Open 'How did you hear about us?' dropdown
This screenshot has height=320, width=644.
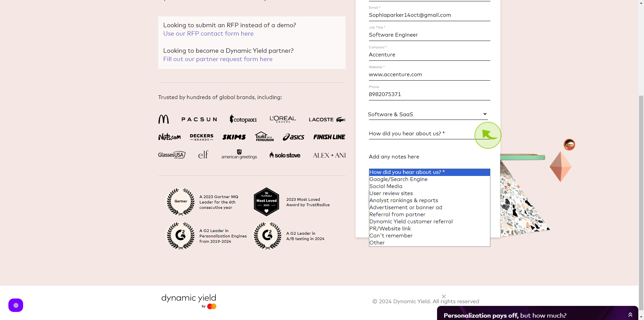pos(429,134)
